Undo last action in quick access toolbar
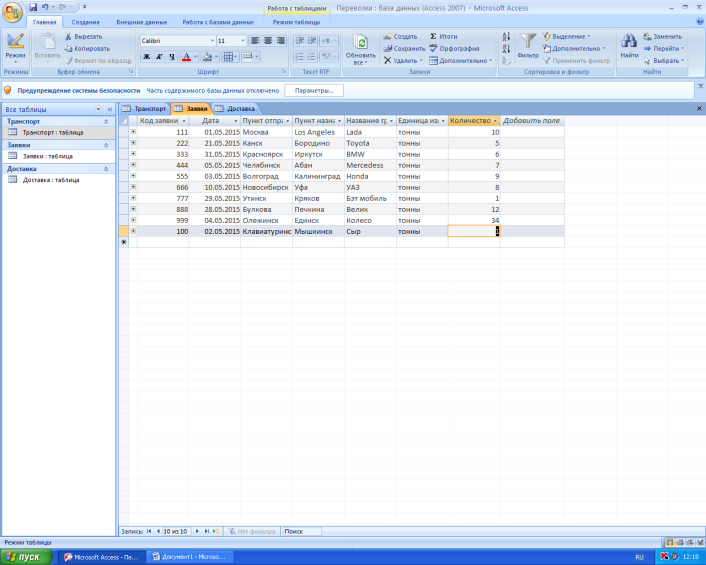Screen dimensions: 706x565 pos(45,7)
